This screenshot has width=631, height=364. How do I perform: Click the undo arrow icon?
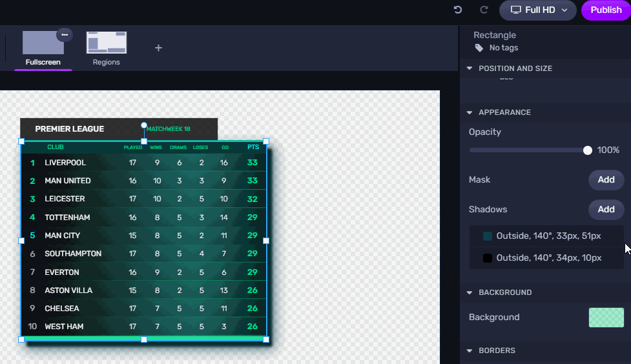tap(457, 10)
